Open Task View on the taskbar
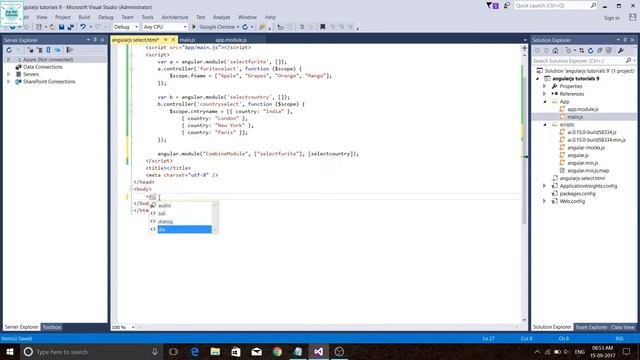The height and width of the screenshot is (360, 640). [x=173, y=351]
